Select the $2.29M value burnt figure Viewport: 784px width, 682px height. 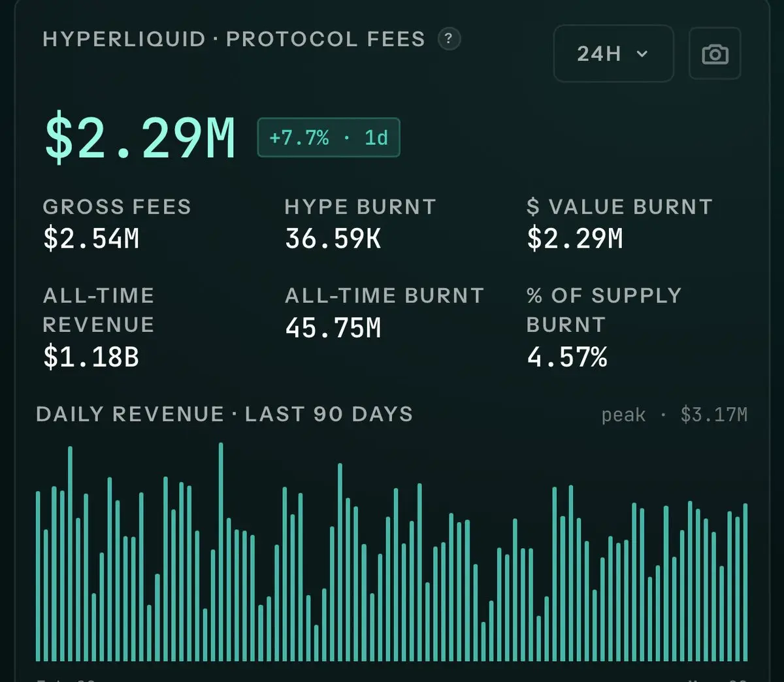(575, 238)
